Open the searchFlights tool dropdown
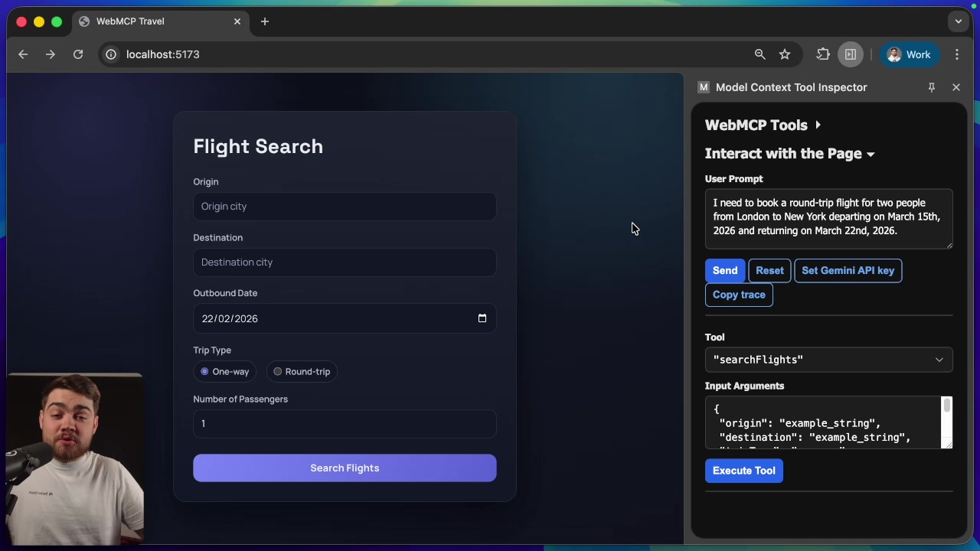This screenshot has height=551, width=980. 828,360
